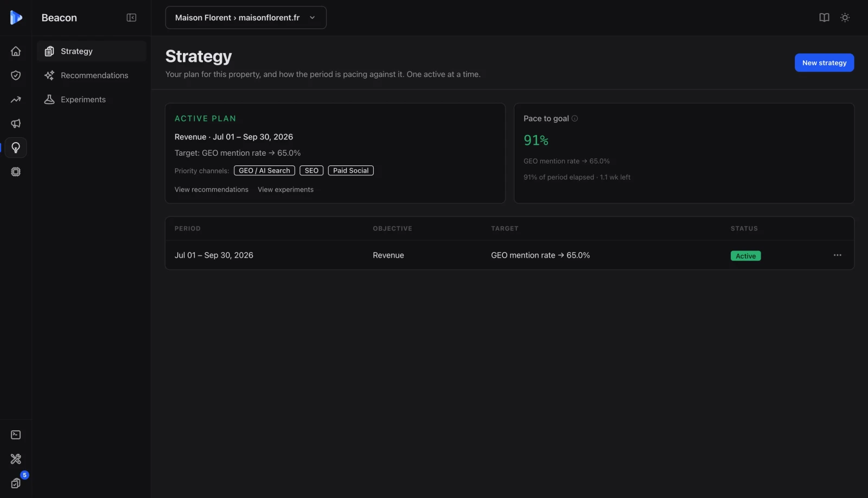Click the crossed tools settings icon
The width and height of the screenshot is (868, 498).
tap(16, 459)
